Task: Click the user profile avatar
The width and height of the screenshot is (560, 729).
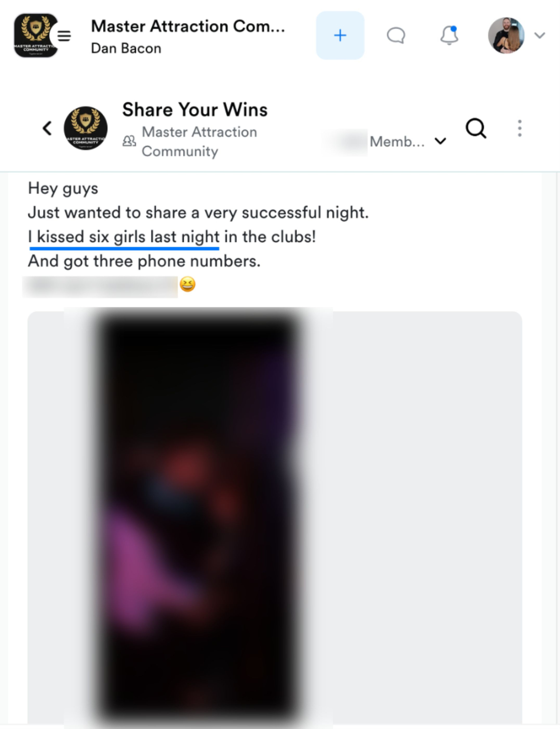Action: pos(506,35)
